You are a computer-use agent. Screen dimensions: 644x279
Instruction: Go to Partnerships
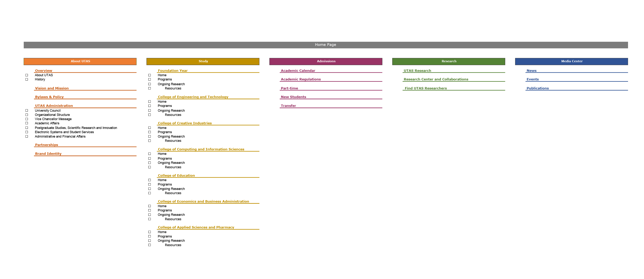click(x=46, y=145)
